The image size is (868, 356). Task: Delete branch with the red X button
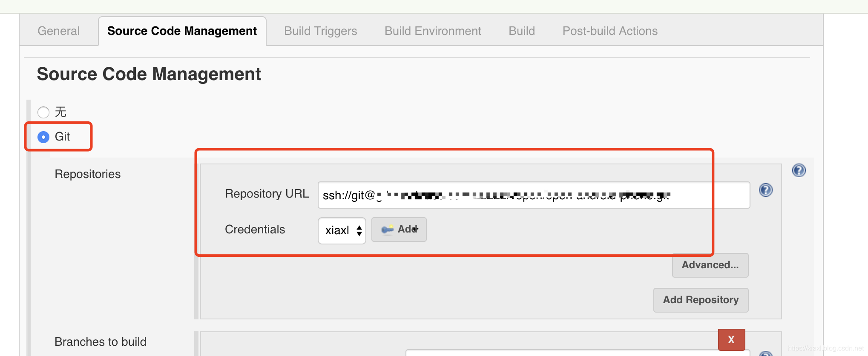[x=731, y=339]
